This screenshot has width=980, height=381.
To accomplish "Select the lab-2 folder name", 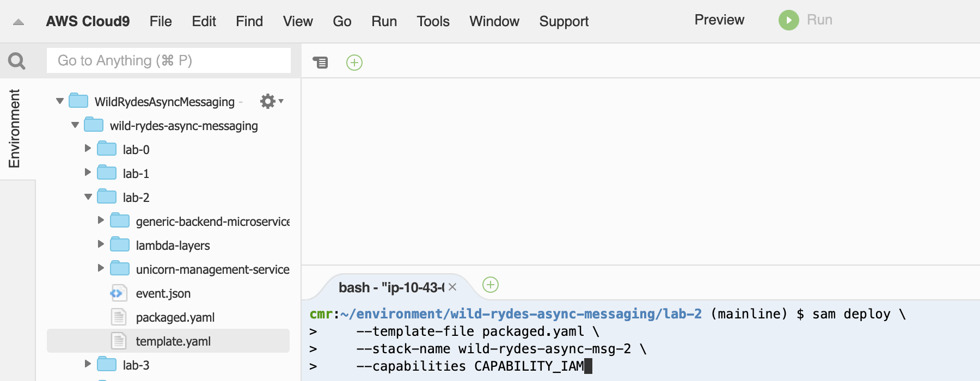I will coord(136,198).
